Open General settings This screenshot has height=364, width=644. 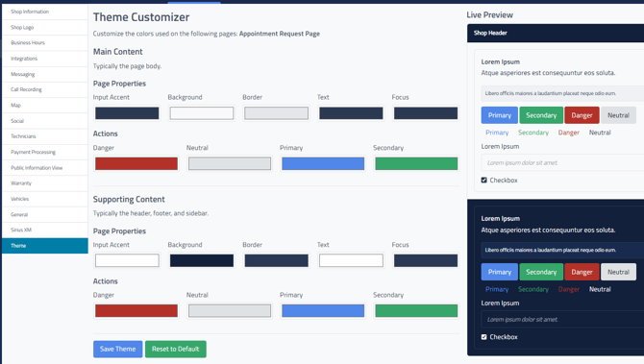44,214
